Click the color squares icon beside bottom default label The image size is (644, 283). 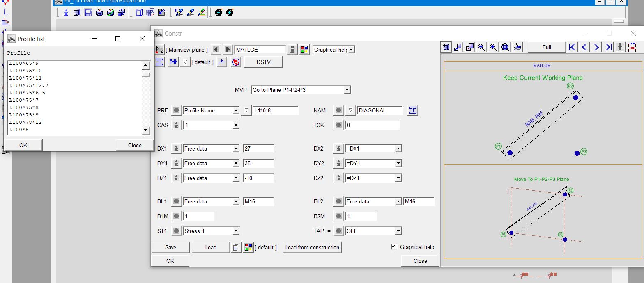248,247
